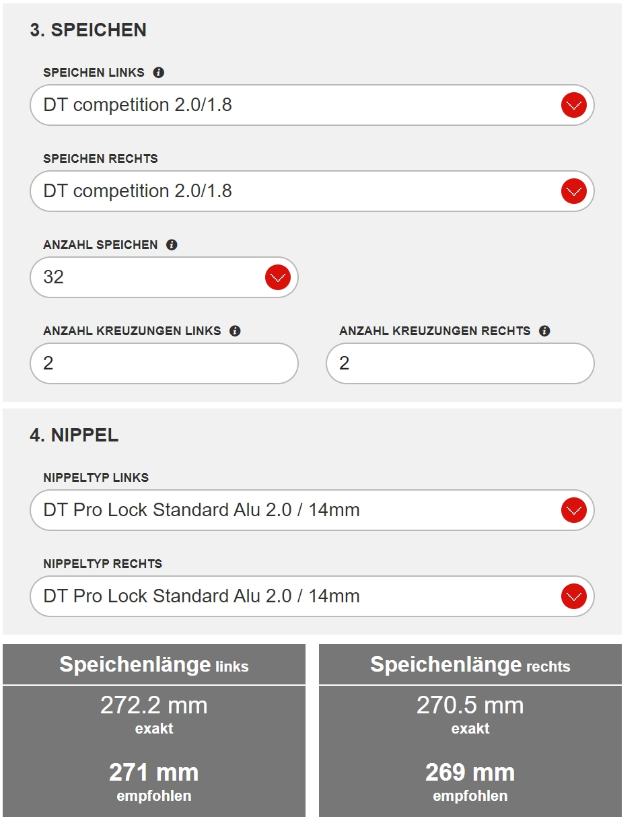Click the info icon beside Anzahl Speichen
The width and height of the screenshot is (644, 817).
[172, 245]
